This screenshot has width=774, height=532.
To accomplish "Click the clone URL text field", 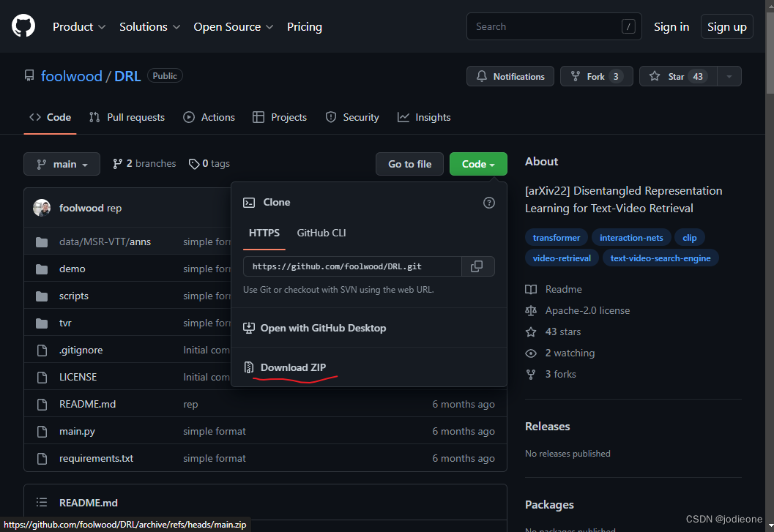I will (352, 266).
